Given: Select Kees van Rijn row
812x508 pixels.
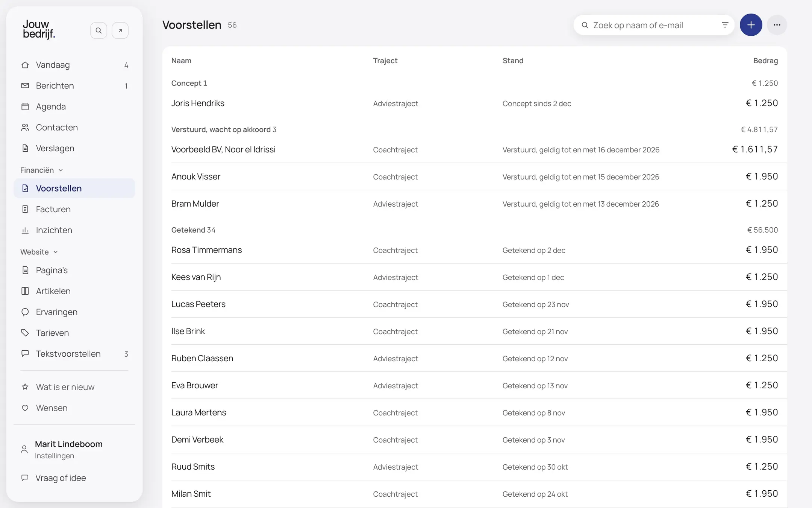Looking at the screenshot, I should pos(474,277).
